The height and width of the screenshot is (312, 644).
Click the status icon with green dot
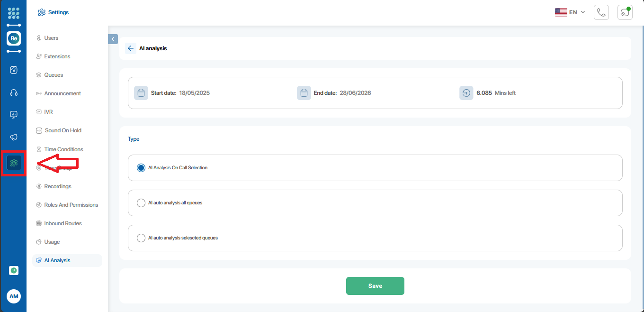tap(625, 12)
